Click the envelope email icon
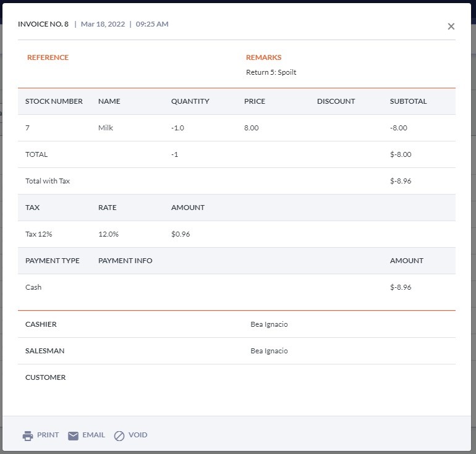The image size is (476, 454). tap(73, 435)
